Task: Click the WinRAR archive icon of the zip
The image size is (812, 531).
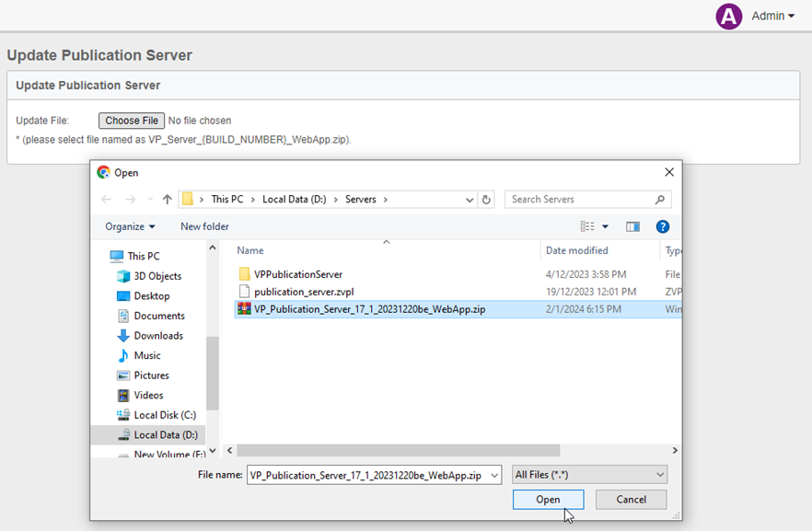Action: point(245,309)
